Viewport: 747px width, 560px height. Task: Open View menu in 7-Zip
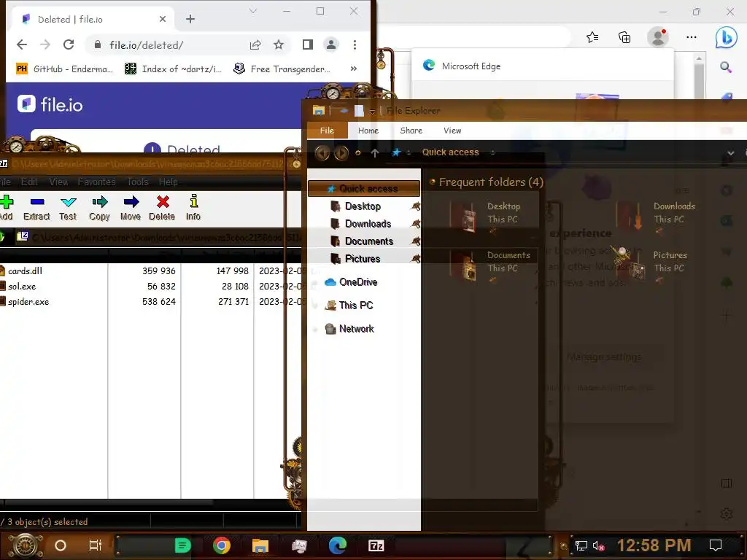coord(58,182)
